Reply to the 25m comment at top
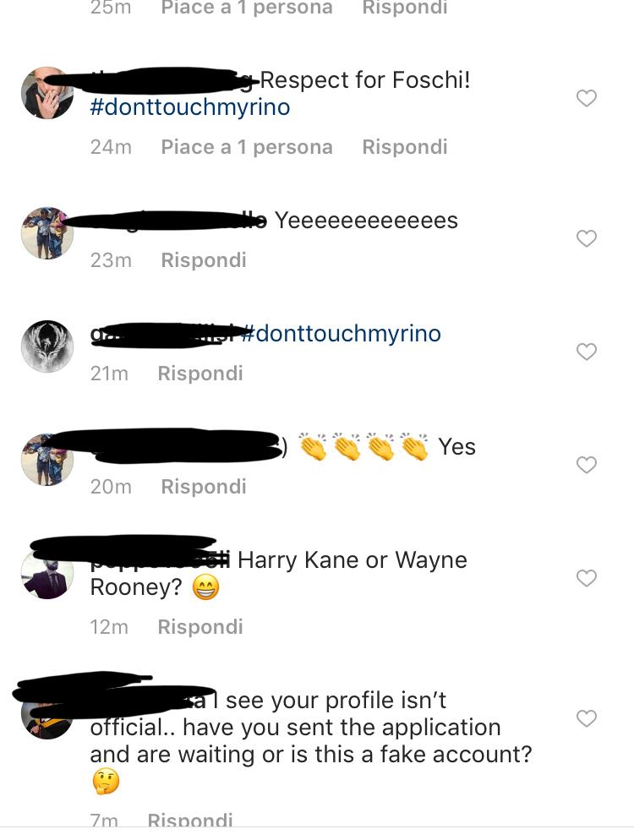Image resolution: width=634 pixels, height=840 pixels. pos(404,8)
